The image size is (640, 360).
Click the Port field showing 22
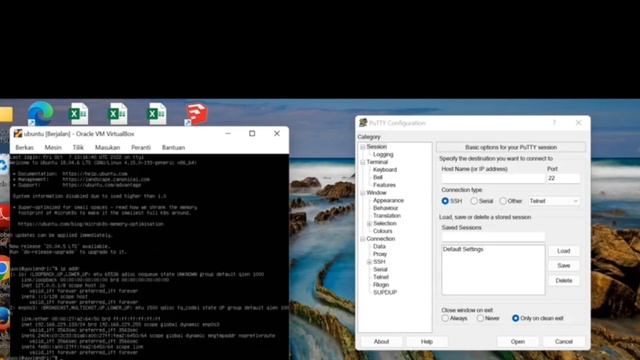(x=563, y=178)
